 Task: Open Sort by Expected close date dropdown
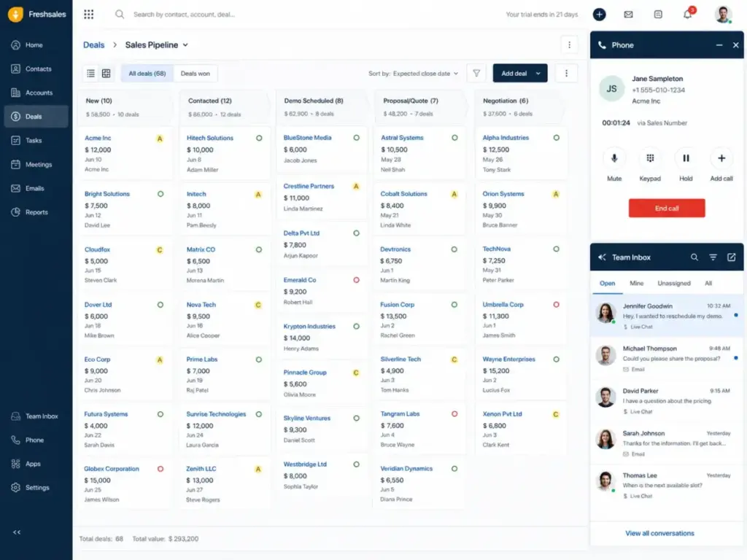[x=413, y=74]
